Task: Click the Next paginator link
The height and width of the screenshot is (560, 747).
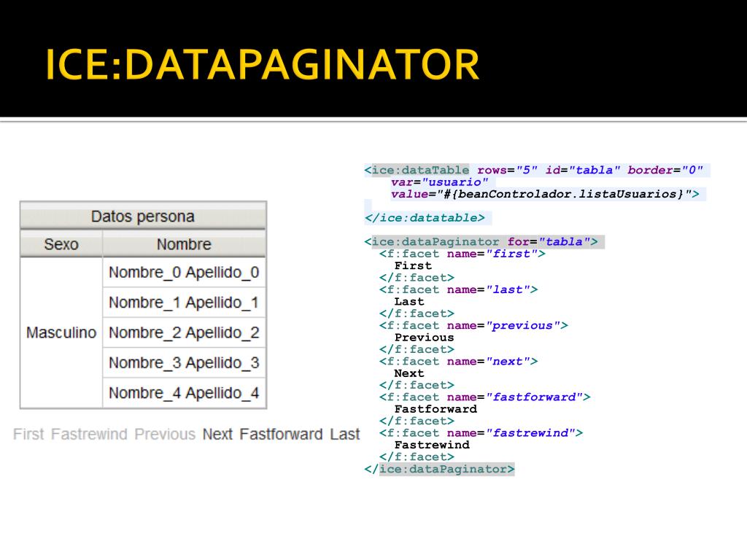Action: 217,435
